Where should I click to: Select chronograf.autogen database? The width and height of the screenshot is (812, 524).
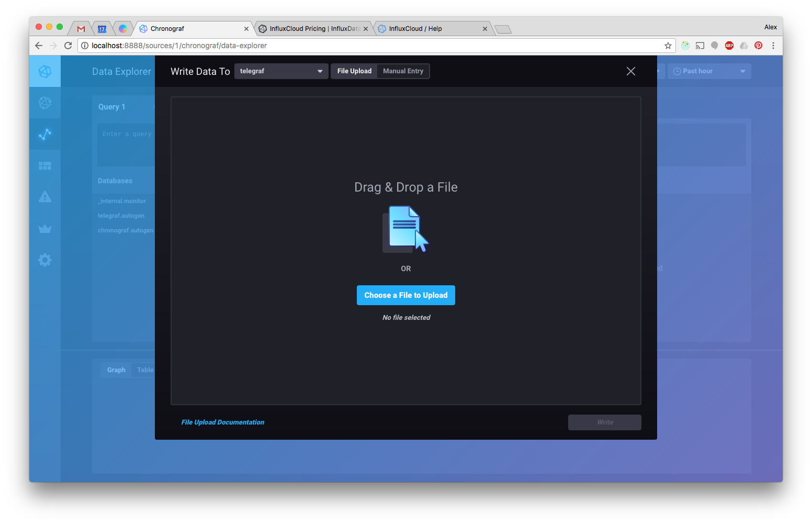click(x=126, y=230)
